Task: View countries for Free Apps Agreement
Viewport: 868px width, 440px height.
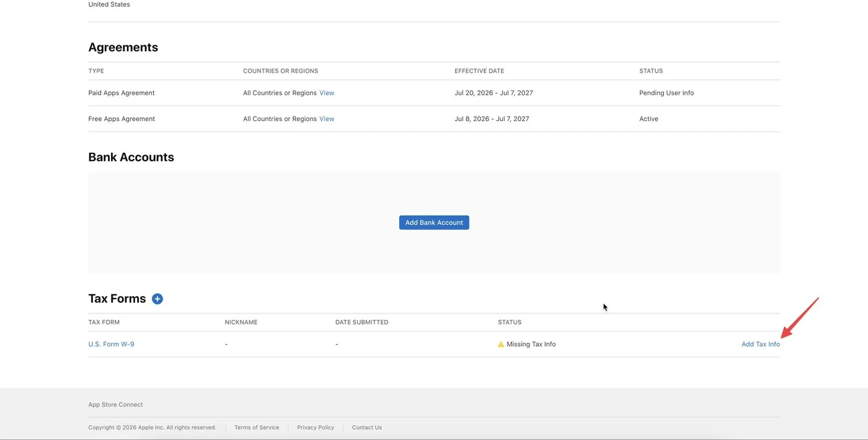Action: tap(327, 119)
